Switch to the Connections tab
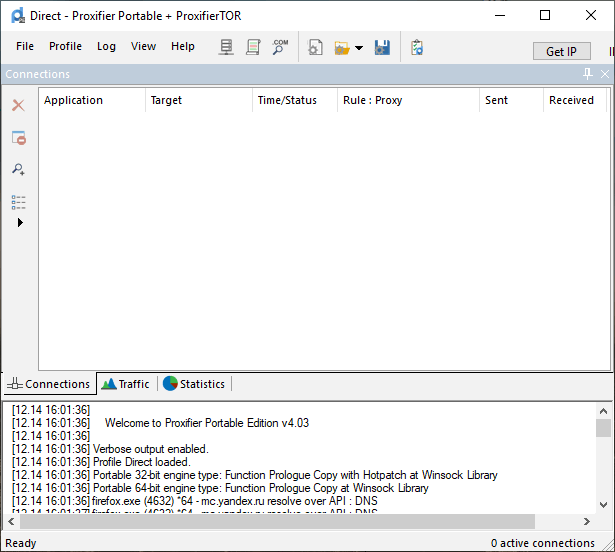The height and width of the screenshot is (552, 615). pyautogui.click(x=49, y=384)
